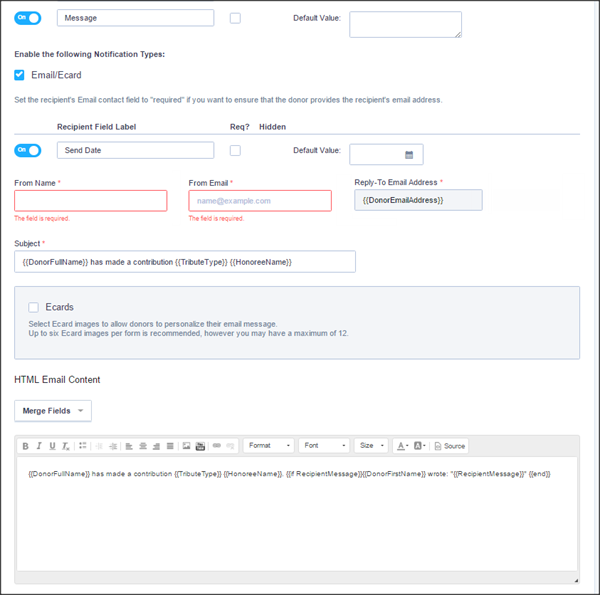Click the Send Date label text field
Viewport: 600px width, 595px height.
click(x=135, y=150)
